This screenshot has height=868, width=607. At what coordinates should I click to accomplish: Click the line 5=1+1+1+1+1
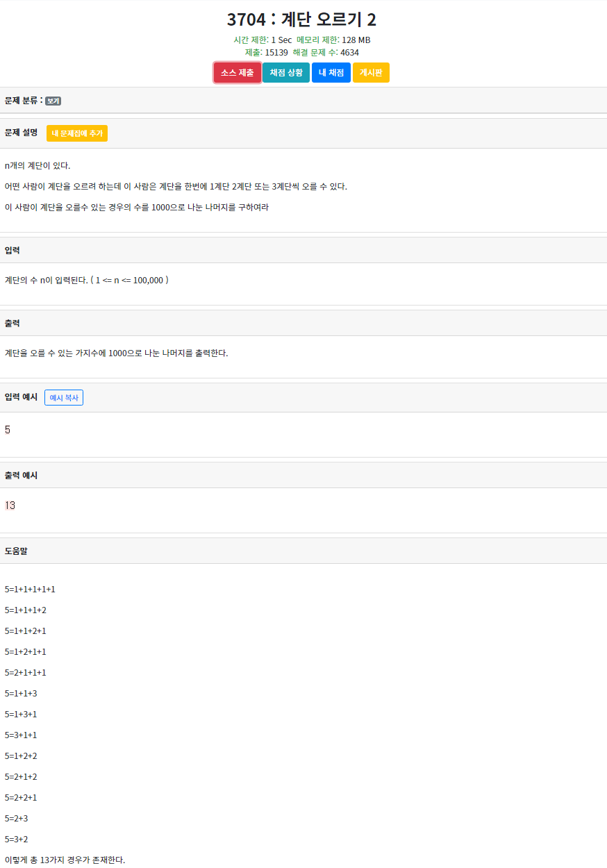point(30,589)
